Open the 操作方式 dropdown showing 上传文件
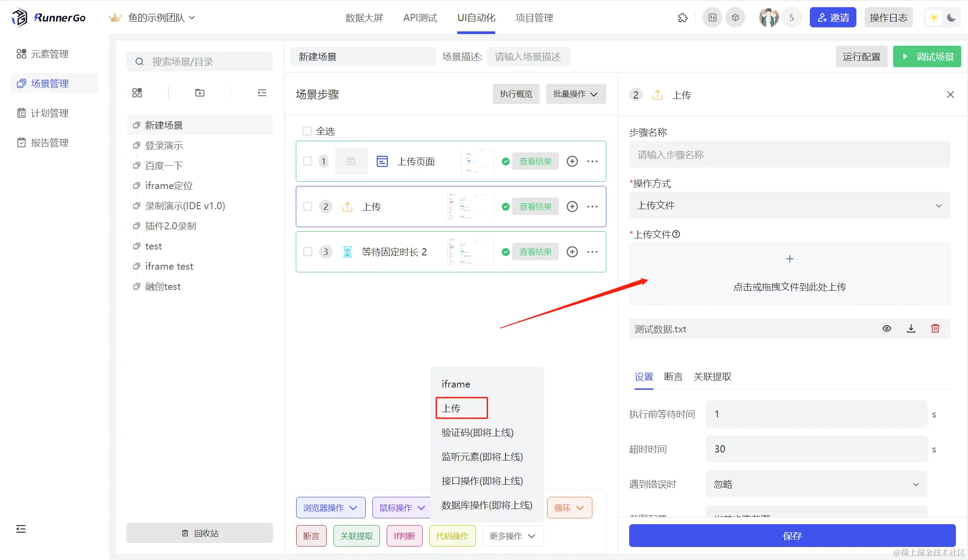Screen dimensions: 968x560 tap(789, 206)
